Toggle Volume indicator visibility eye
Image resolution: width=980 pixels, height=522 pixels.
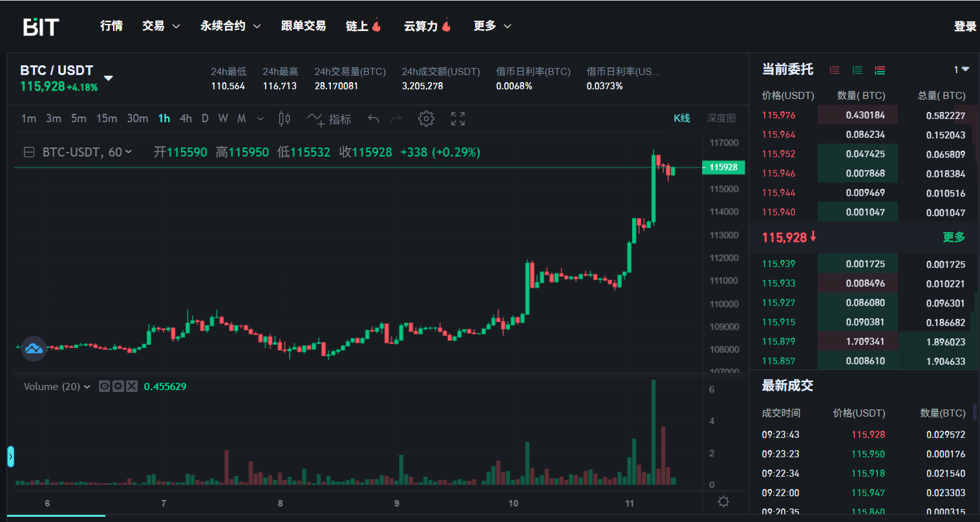point(104,386)
